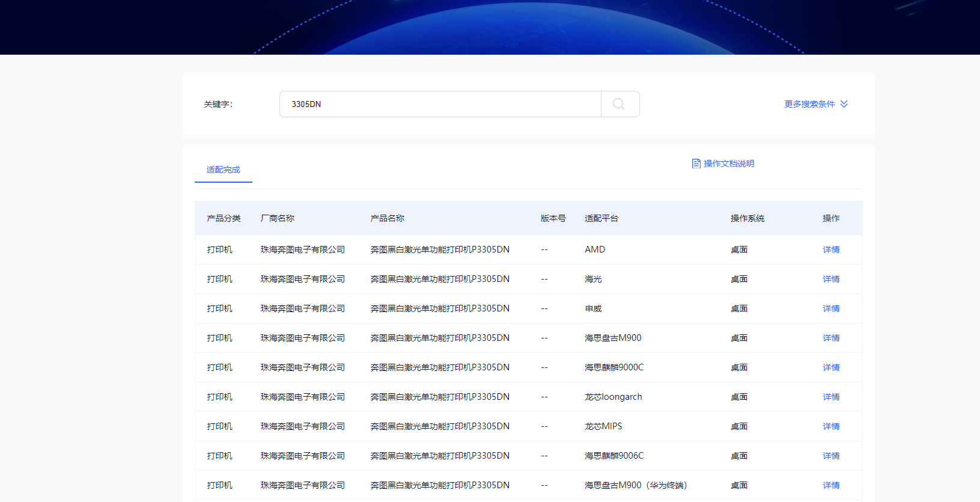Click the 龙芯loongarch platform cell
Screen dimensions: 980x502
click(613, 397)
